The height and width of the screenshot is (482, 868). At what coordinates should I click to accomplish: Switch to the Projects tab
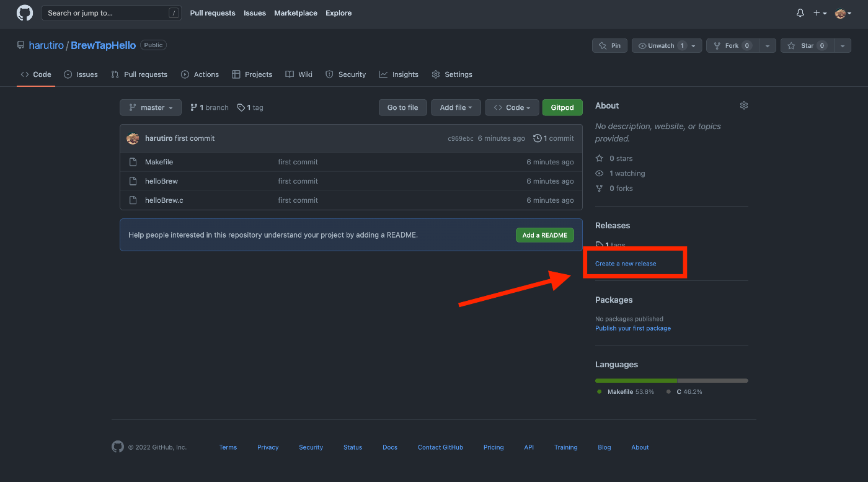pyautogui.click(x=252, y=74)
